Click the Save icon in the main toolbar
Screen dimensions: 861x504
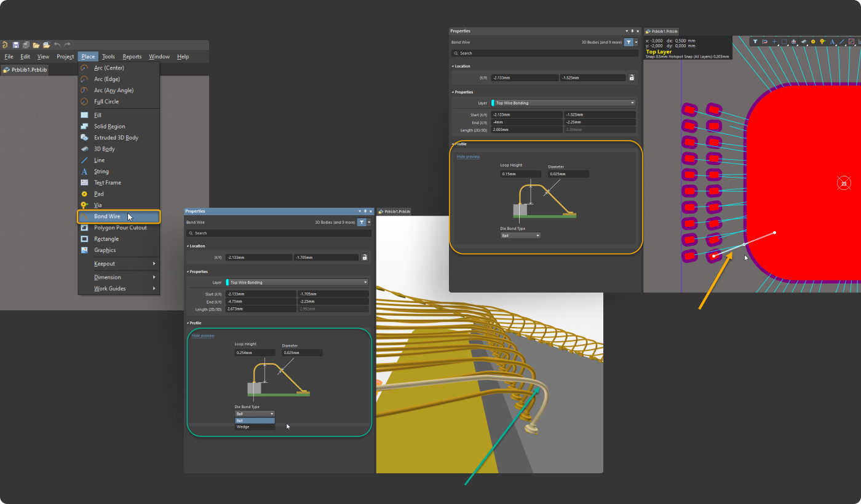click(16, 44)
